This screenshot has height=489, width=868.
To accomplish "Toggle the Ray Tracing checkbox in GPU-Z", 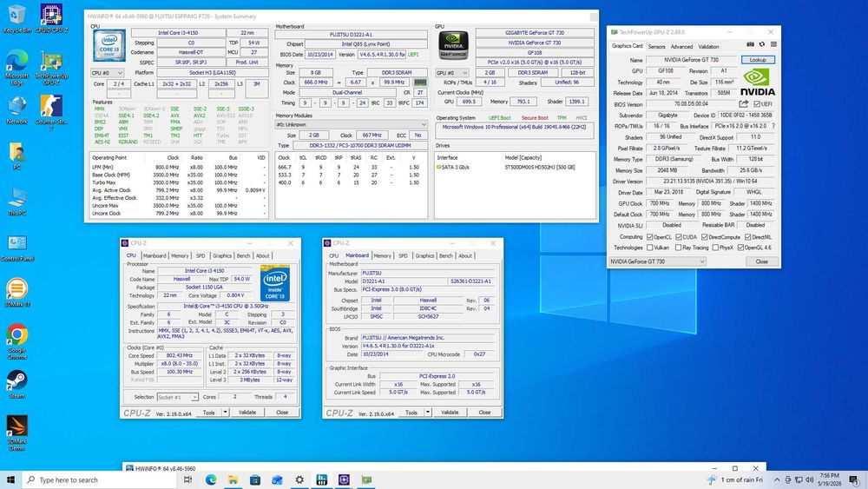I will coord(679,248).
